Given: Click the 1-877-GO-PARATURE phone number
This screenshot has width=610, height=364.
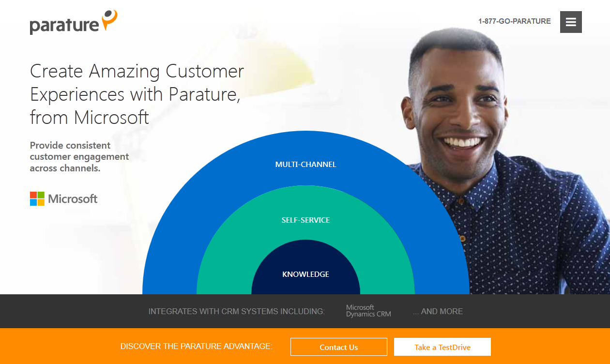Looking at the screenshot, I should point(515,21).
